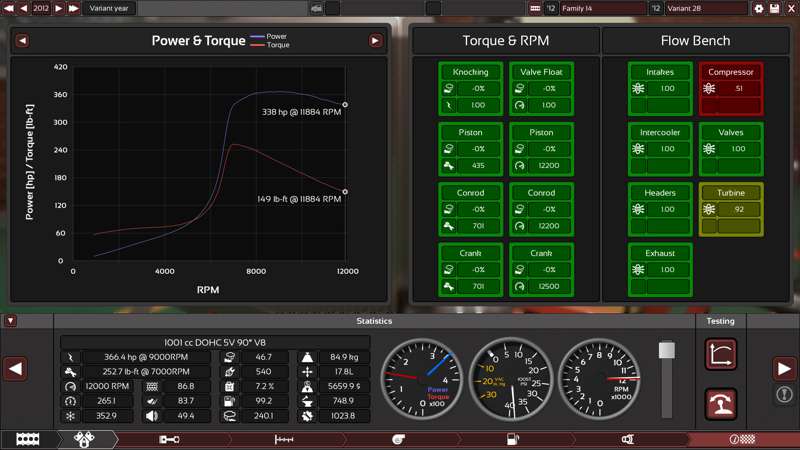Click the red engine stress test button
The width and height of the screenshot is (800, 450).
point(721,403)
